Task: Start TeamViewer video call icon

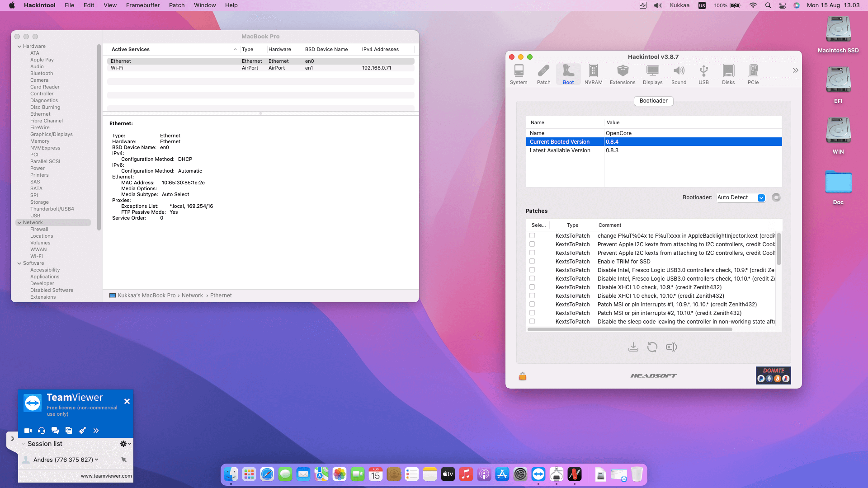Action: (x=28, y=431)
